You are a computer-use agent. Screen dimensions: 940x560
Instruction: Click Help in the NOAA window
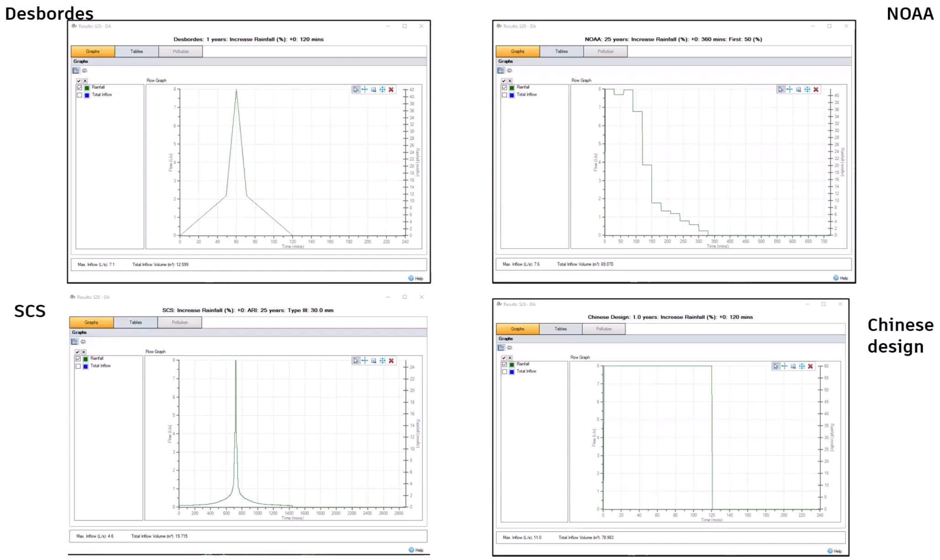[841, 278]
